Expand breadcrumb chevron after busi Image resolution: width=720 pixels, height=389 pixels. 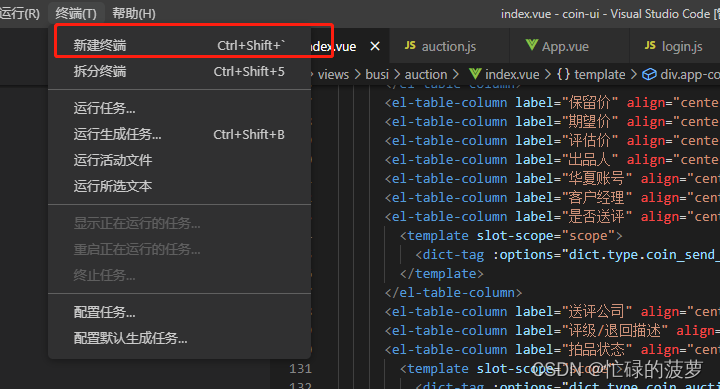[x=397, y=74]
